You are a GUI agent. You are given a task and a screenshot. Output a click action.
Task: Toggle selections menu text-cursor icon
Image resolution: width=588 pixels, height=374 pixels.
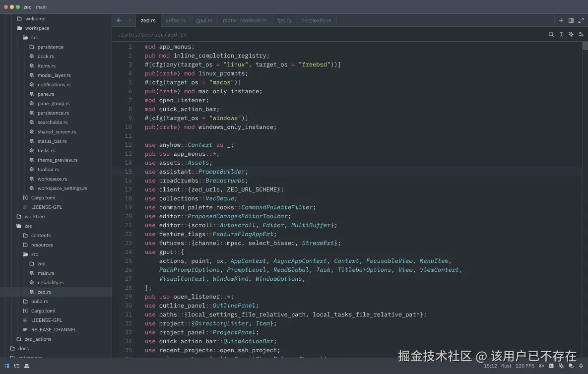coord(561,34)
